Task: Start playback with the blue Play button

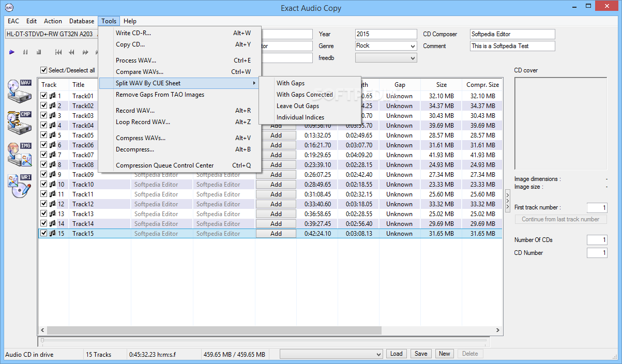Action: coord(11,52)
